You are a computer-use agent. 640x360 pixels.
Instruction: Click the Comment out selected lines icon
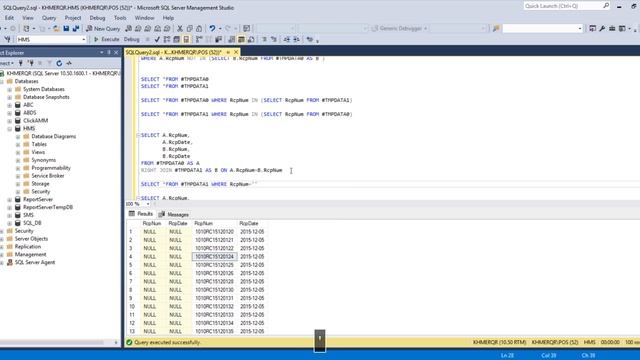click(264, 40)
